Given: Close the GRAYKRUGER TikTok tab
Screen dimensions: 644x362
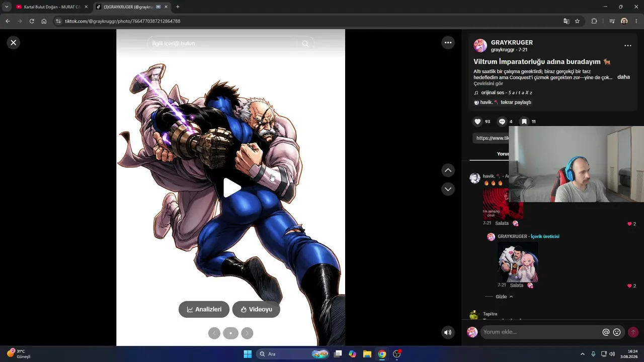Looking at the screenshot, I should tap(166, 7).
